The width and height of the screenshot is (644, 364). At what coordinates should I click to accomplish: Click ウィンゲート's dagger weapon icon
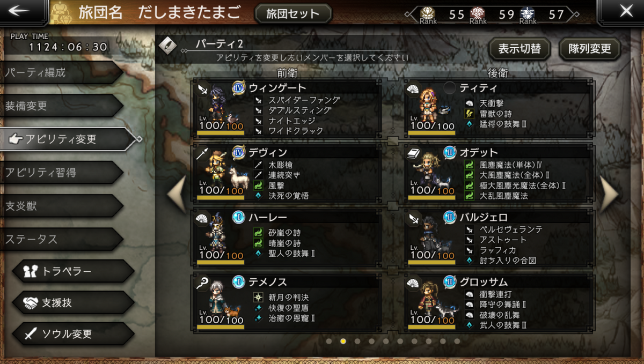203,90
